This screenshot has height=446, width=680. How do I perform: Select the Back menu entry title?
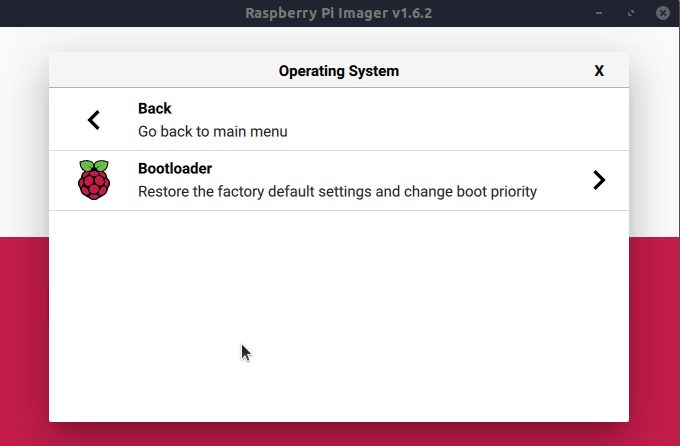pyautogui.click(x=155, y=108)
